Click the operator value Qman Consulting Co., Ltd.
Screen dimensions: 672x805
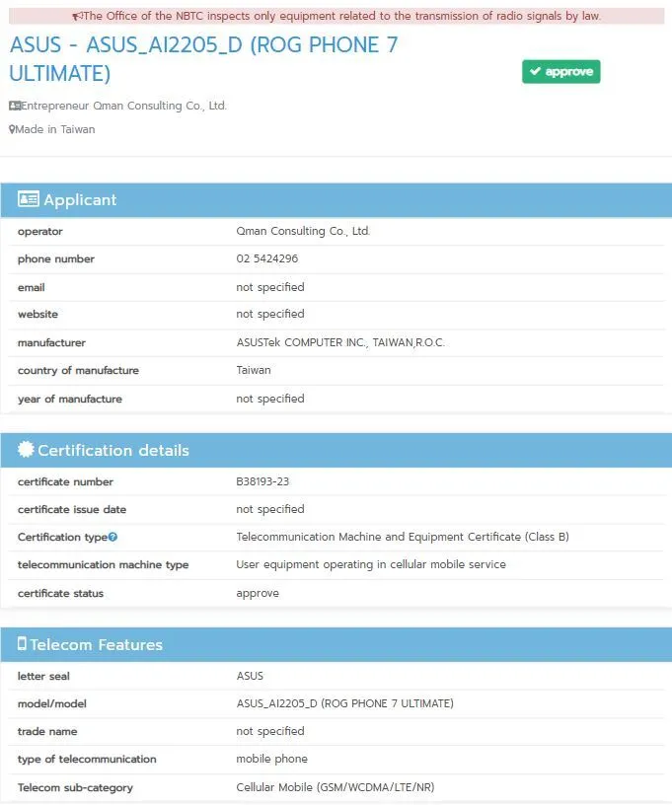(303, 231)
